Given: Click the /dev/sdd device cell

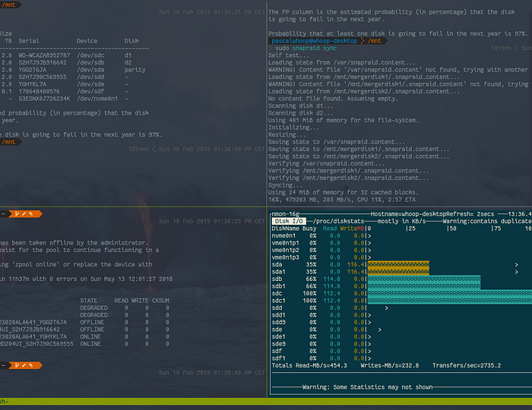Looking at the screenshot, I should click(x=90, y=77).
